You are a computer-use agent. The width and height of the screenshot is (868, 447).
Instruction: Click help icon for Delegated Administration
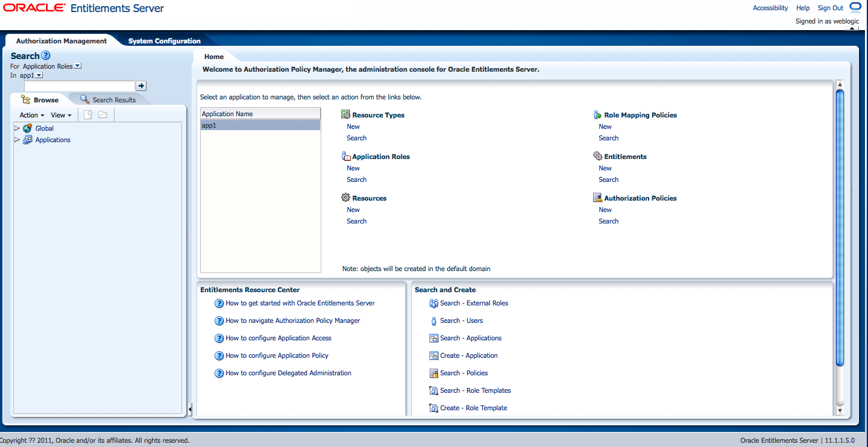[219, 374]
